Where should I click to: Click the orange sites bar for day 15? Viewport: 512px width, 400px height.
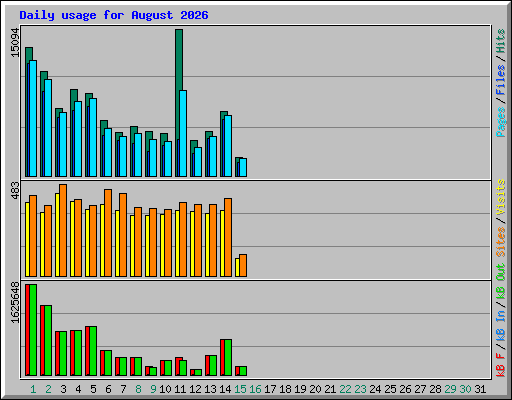(x=243, y=265)
